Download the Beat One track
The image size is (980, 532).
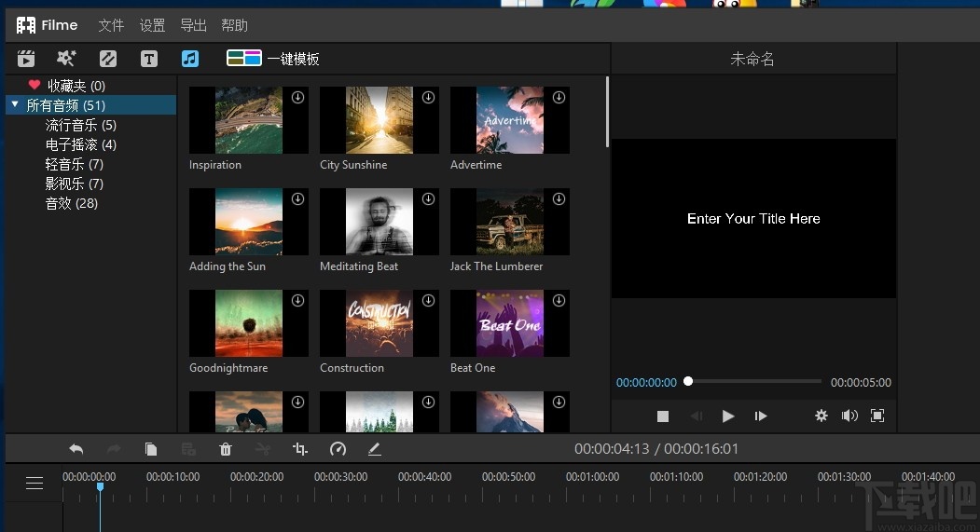[x=559, y=300]
